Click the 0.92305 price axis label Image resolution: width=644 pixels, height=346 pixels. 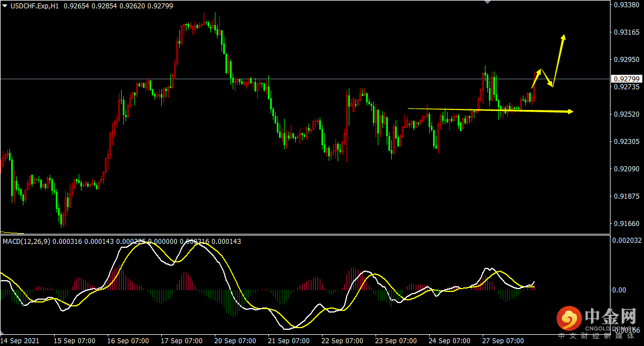(626, 142)
